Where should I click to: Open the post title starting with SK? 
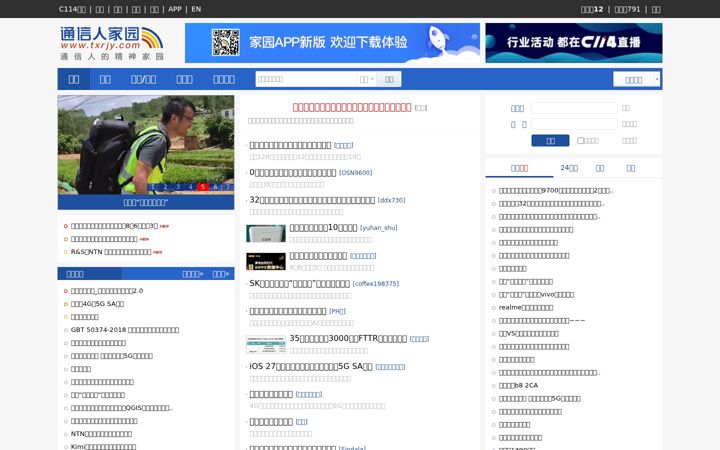299,283
